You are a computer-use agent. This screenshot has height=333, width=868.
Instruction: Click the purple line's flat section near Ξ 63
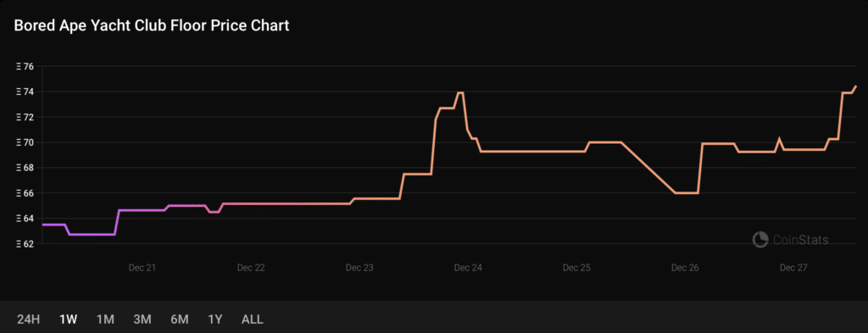[92, 235]
